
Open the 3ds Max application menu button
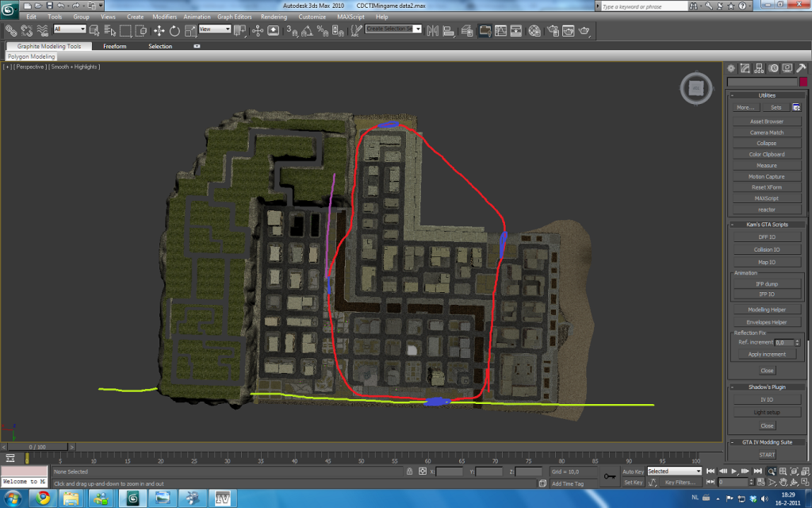click(10, 10)
